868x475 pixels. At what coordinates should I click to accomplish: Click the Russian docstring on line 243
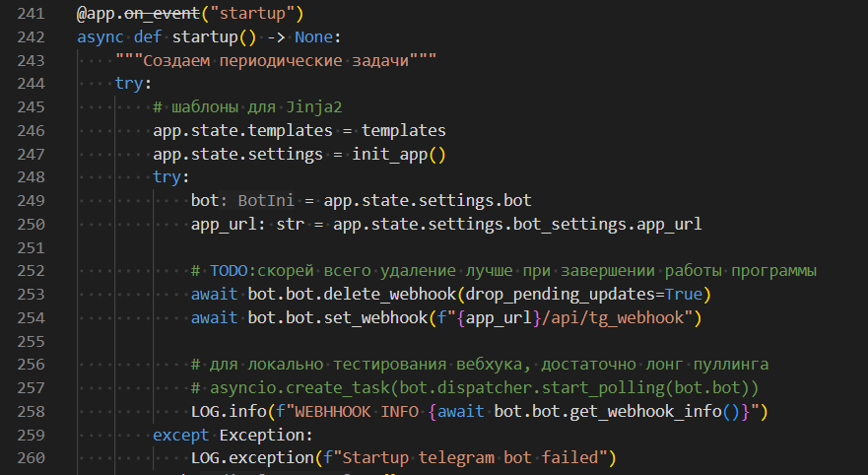pyautogui.click(x=276, y=60)
